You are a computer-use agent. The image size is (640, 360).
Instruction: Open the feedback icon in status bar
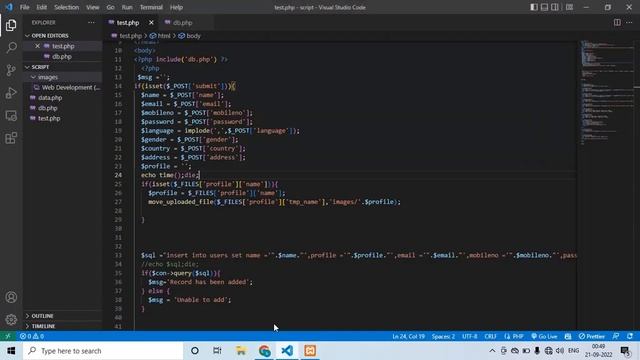[x=616, y=336]
